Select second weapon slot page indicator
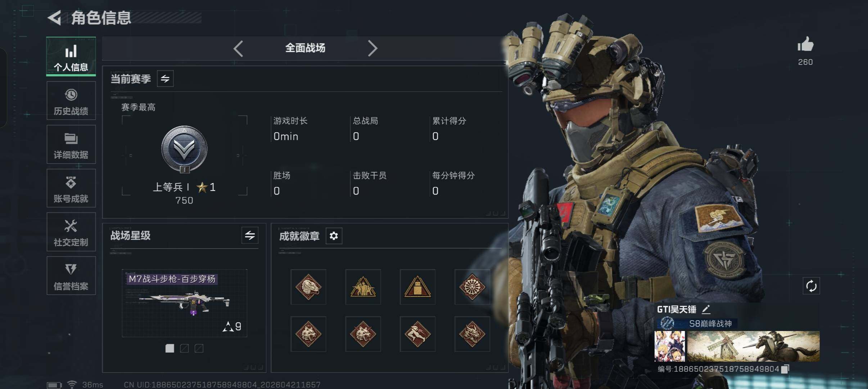 [x=184, y=348]
